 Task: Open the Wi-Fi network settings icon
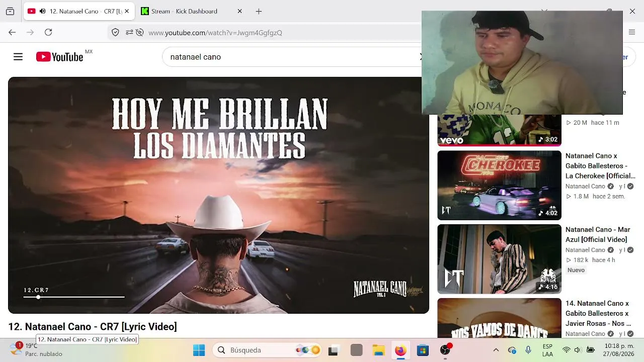(567, 350)
